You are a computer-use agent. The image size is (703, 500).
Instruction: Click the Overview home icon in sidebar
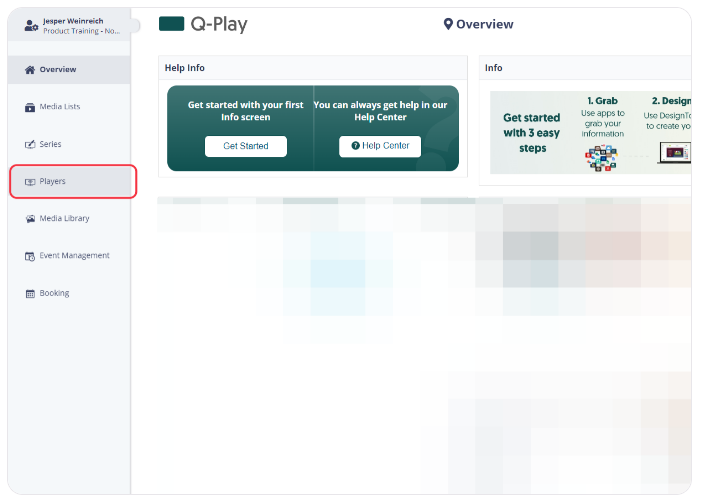pyautogui.click(x=30, y=70)
